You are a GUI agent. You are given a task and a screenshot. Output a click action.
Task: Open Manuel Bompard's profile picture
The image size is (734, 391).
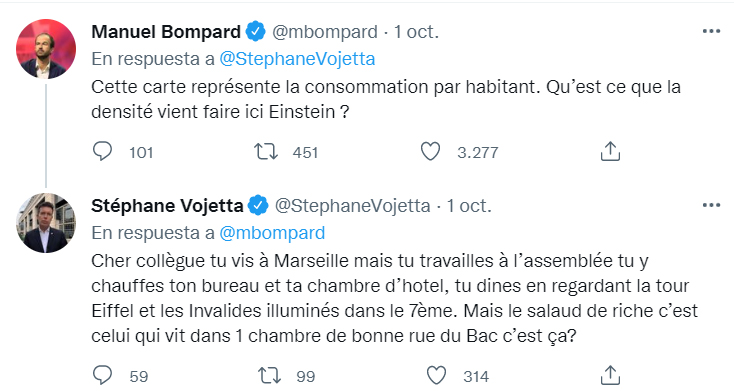46,49
